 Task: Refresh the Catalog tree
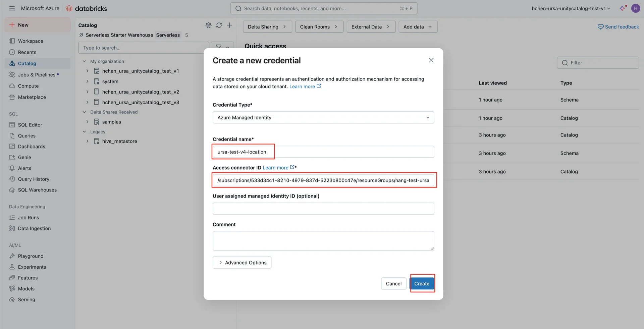point(219,25)
